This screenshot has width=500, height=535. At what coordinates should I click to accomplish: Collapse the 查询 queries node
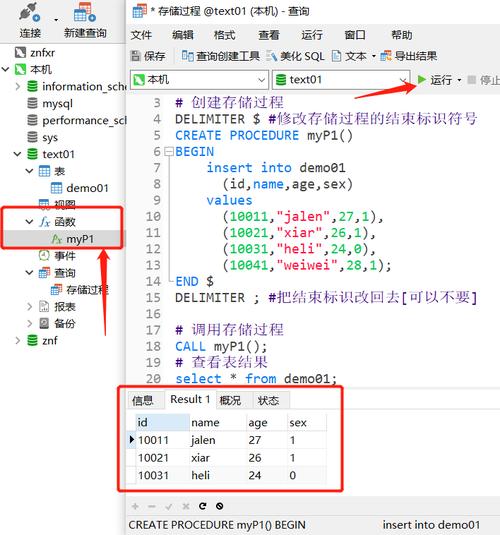[30, 273]
